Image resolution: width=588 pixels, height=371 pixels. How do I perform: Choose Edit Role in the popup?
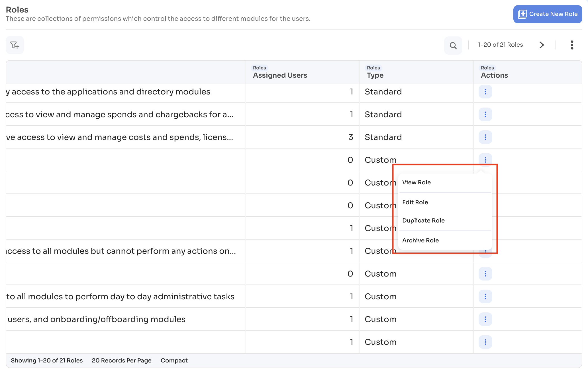tap(415, 202)
